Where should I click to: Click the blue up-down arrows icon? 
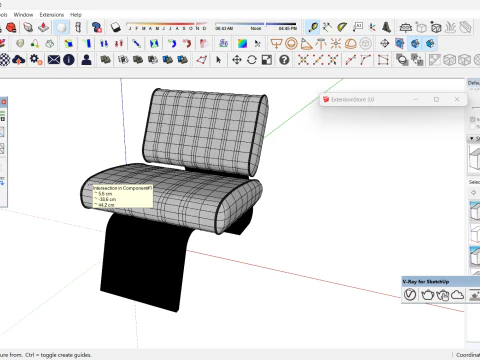point(104,43)
